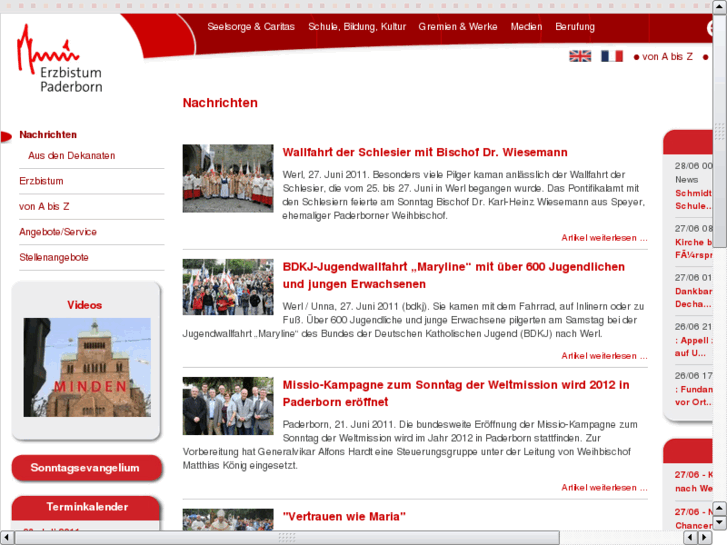Click horizontal scrollbar right arrow
Viewport: 727px width, 545px height.
705,538
